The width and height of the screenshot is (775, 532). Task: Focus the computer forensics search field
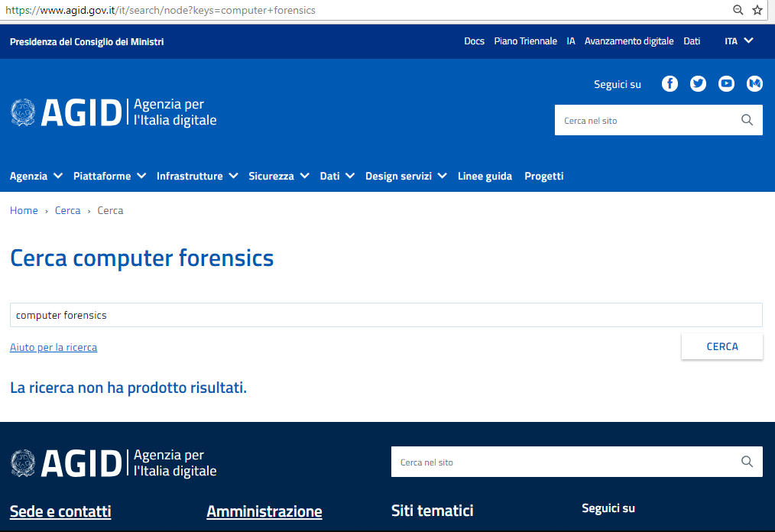point(386,315)
